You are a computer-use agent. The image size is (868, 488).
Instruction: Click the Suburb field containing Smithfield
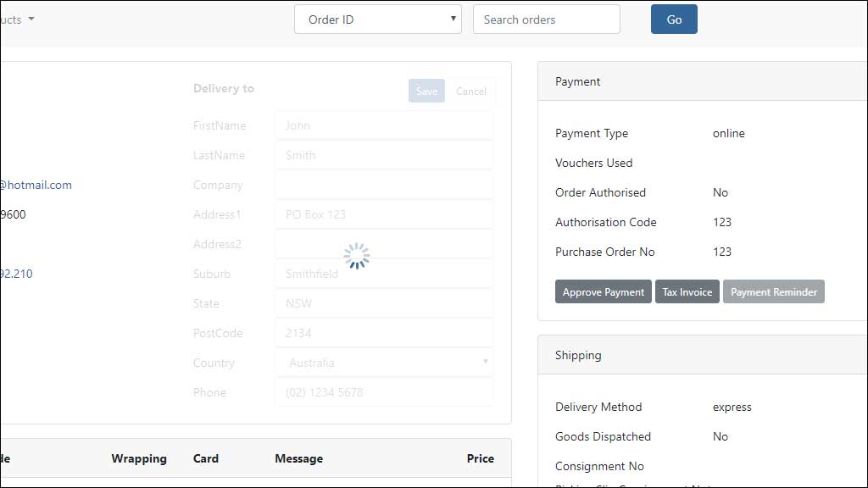384,274
